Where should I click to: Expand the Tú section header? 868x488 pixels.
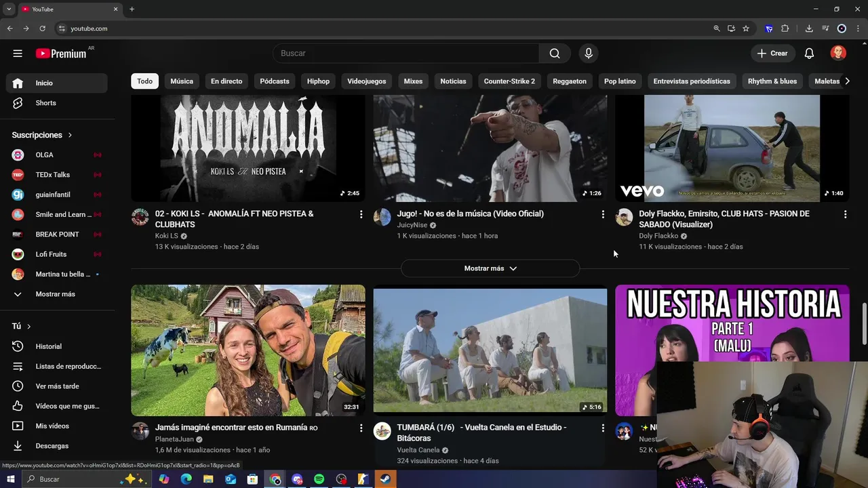coord(22,326)
